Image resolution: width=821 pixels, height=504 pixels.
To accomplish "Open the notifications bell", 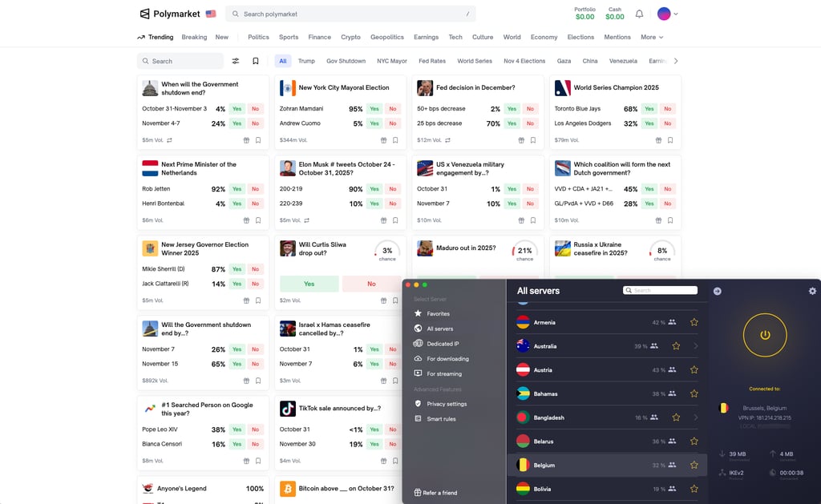I will click(x=639, y=14).
